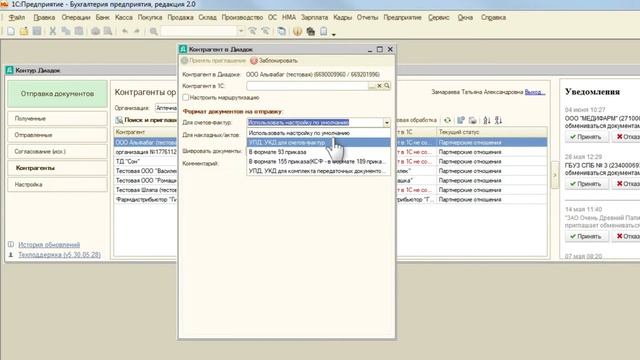The width and height of the screenshot is (640, 360).
Task: Click the main toolbar search input field
Action: tap(198, 31)
